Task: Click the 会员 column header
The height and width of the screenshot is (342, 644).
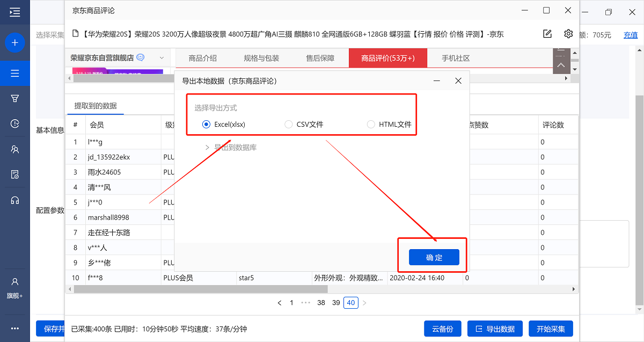Action: coord(123,125)
